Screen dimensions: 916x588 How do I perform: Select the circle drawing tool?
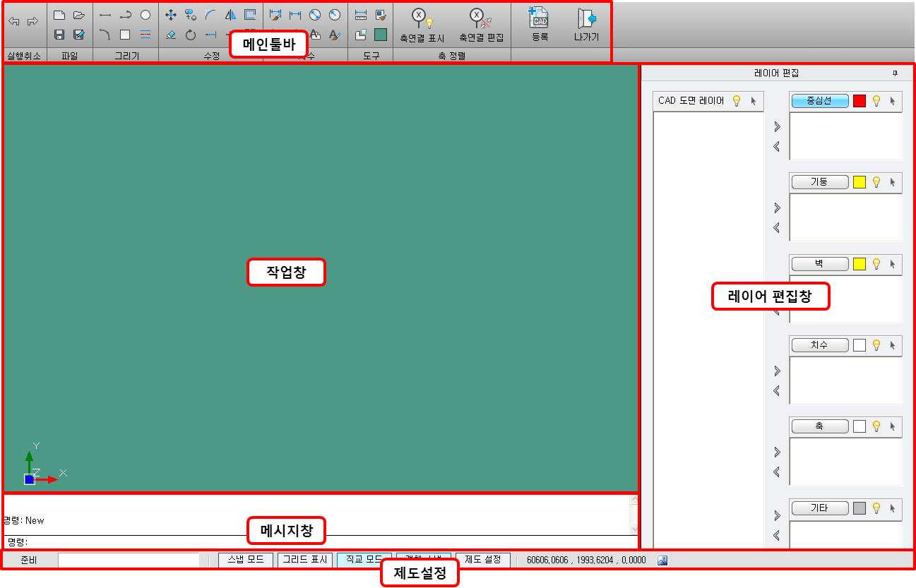145,15
